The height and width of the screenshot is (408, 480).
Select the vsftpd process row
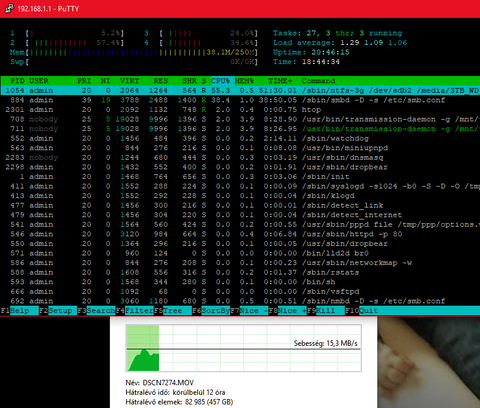pos(240,292)
